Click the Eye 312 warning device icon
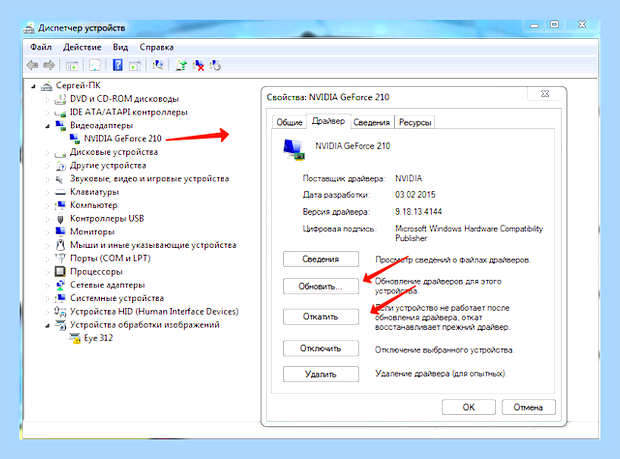Image resolution: width=620 pixels, height=459 pixels. (74, 338)
